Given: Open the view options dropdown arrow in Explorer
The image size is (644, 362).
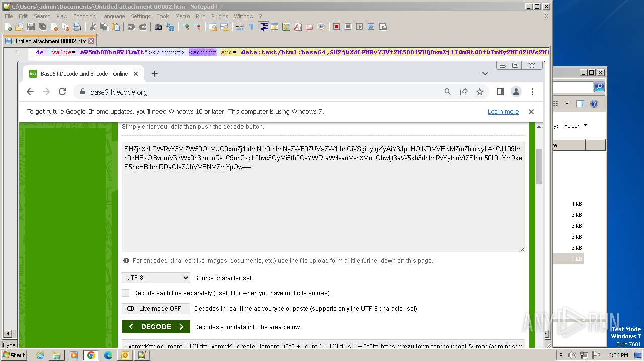Looking at the screenshot, I should pos(567,104).
